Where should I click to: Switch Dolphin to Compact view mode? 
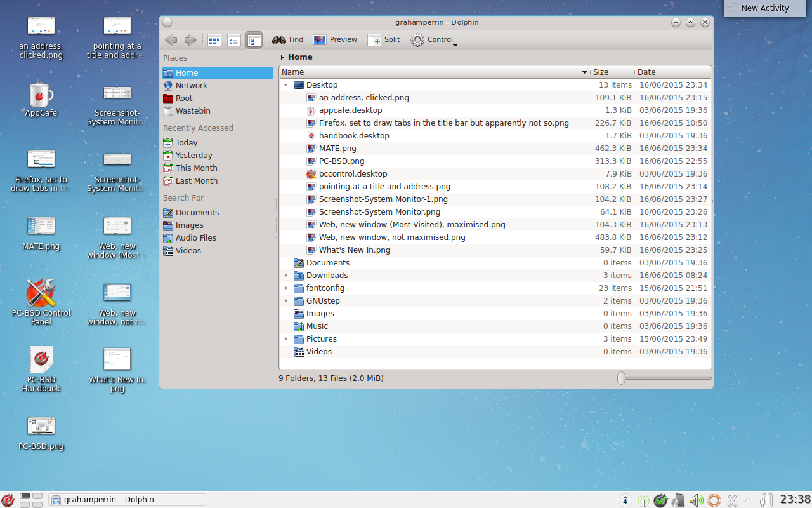pos(234,40)
